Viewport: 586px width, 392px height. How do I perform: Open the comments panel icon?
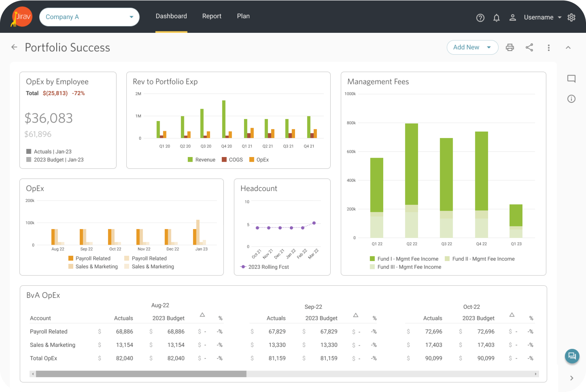pos(571,79)
